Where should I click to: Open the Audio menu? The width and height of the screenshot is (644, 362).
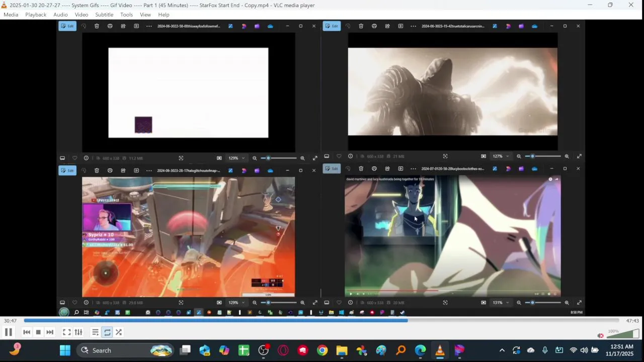click(x=60, y=15)
